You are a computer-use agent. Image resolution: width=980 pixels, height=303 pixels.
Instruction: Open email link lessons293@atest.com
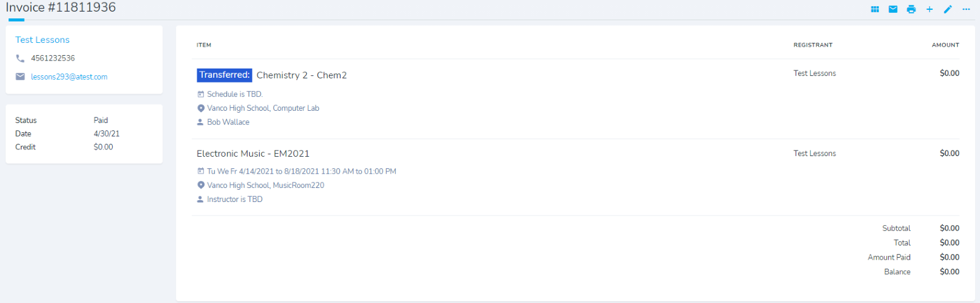[x=69, y=77]
